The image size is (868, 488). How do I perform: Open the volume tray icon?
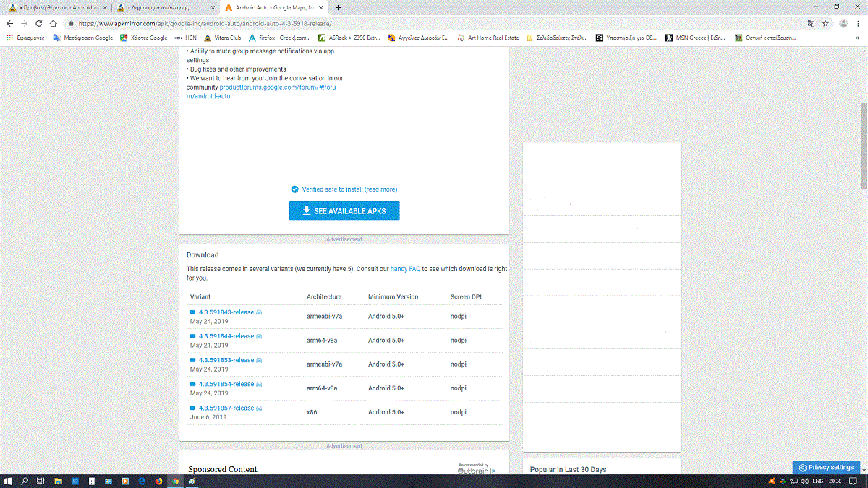click(x=804, y=481)
